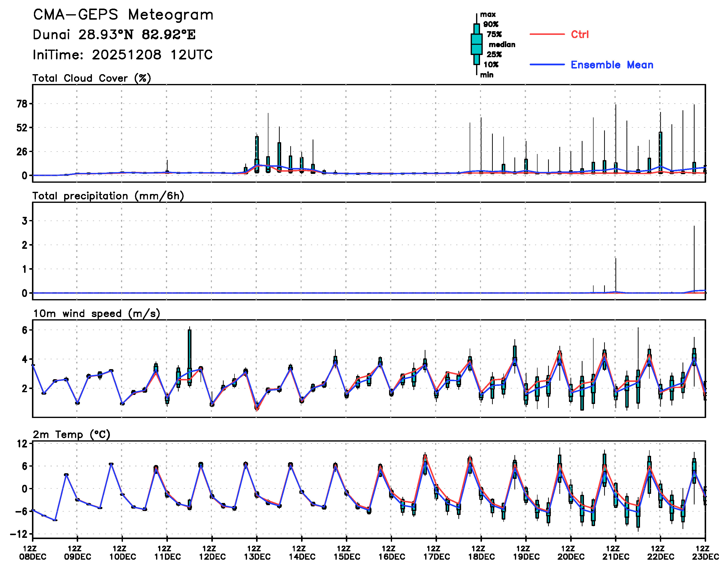The width and height of the screenshot is (728, 570).
Task: Click the 2m Temp panel title
Action: [x=71, y=434]
